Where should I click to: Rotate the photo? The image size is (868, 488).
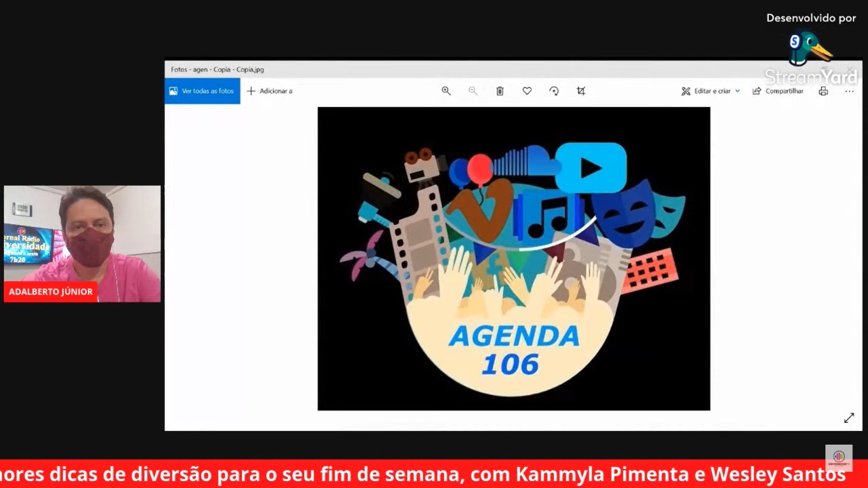554,91
